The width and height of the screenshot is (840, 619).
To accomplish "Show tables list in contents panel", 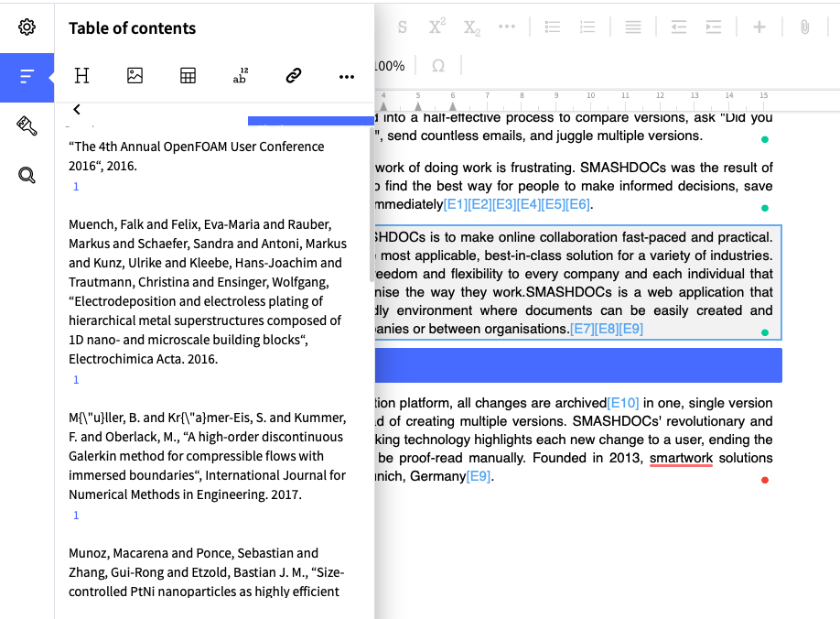I will click(188, 76).
